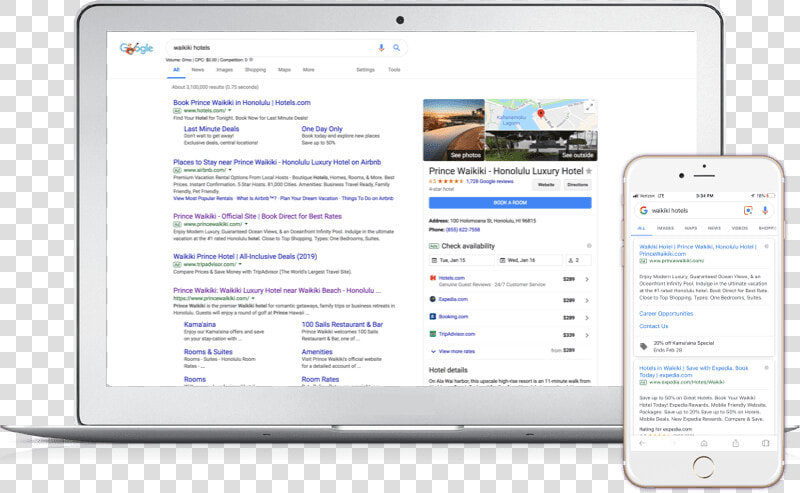Open the guests count selector
This screenshot has width=800, height=493.
578,260
